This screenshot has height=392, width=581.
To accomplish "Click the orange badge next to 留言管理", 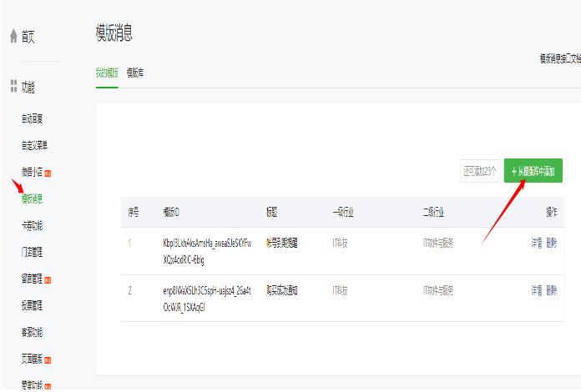I will coord(48,279).
